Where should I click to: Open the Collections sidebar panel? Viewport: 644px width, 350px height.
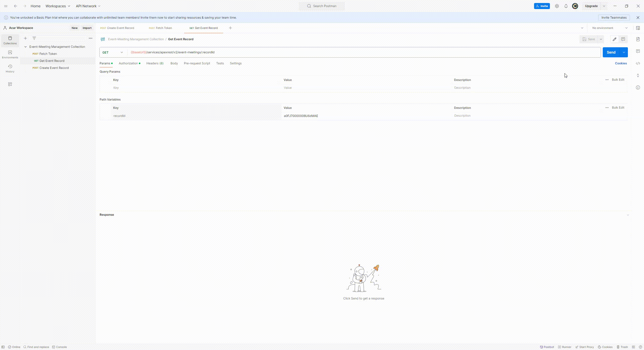coord(10,40)
